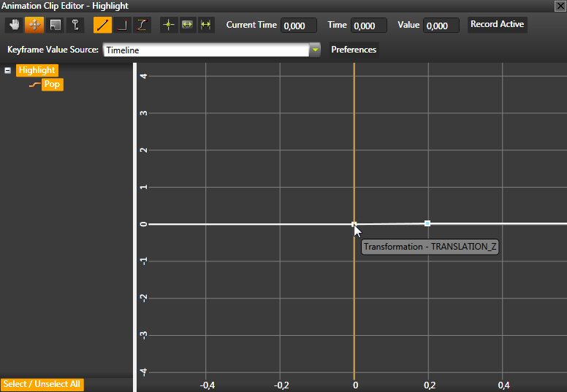Viewport: 567px width, 392px height.
Task: Select the Pop curve item
Action: pyautogui.click(x=52, y=85)
